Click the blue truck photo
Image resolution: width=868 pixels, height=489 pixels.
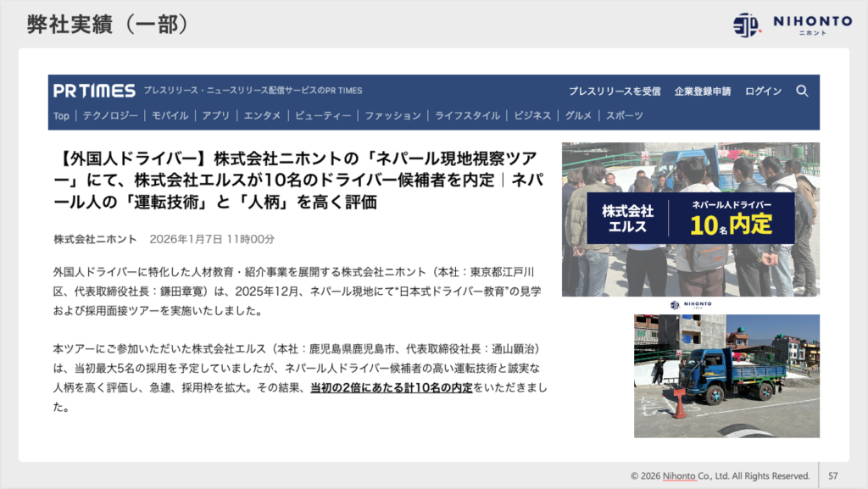click(x=726, y=375)
